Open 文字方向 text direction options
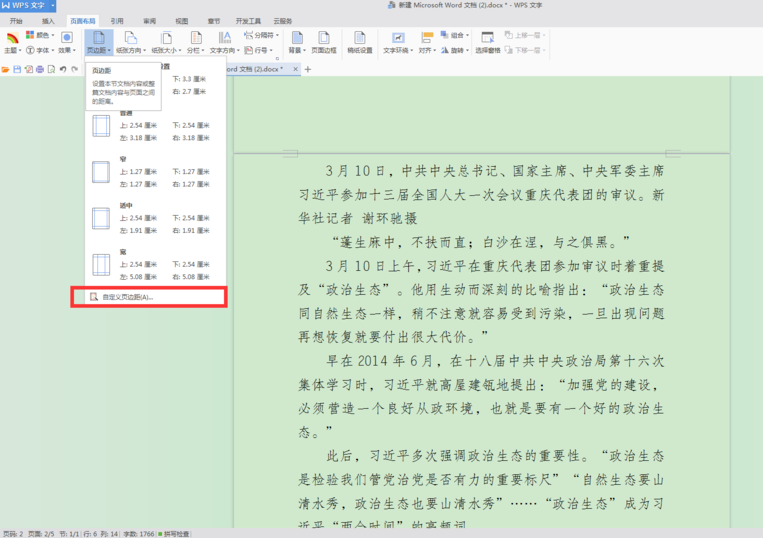This screenshot has width=763, height=538. pyautogui.click(x=224, y=42)
